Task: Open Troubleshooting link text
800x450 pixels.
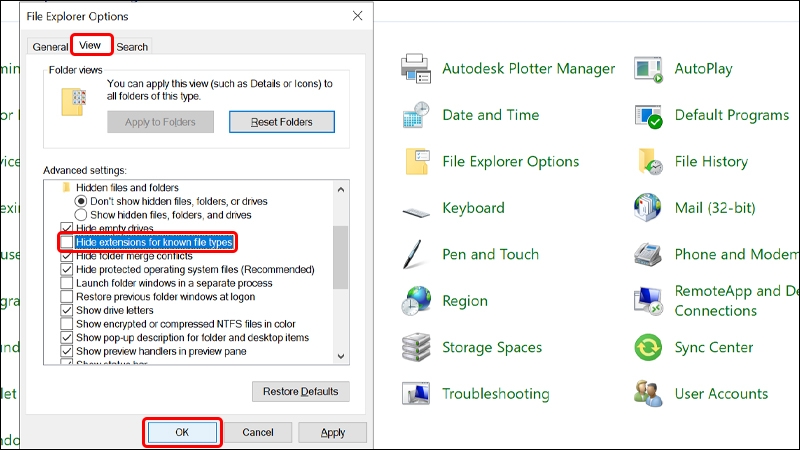Action: (496, 394)
